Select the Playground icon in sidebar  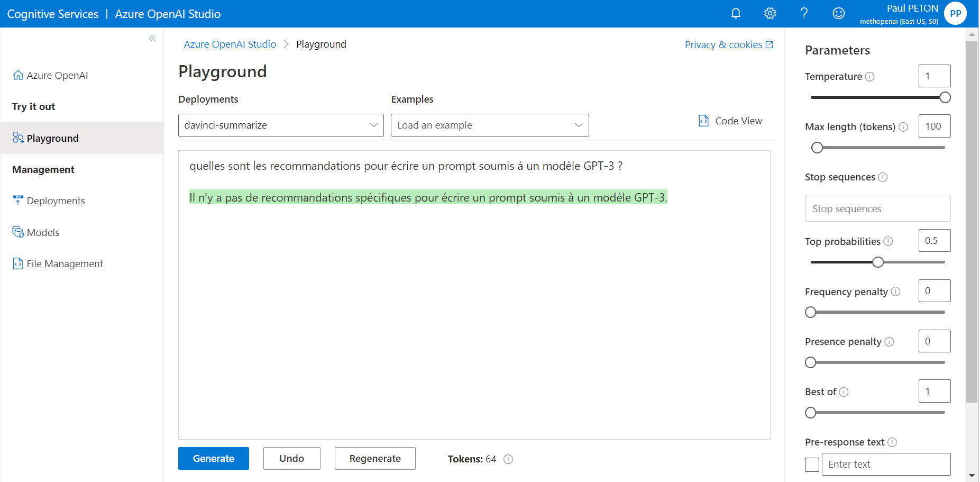coord(17,138)
